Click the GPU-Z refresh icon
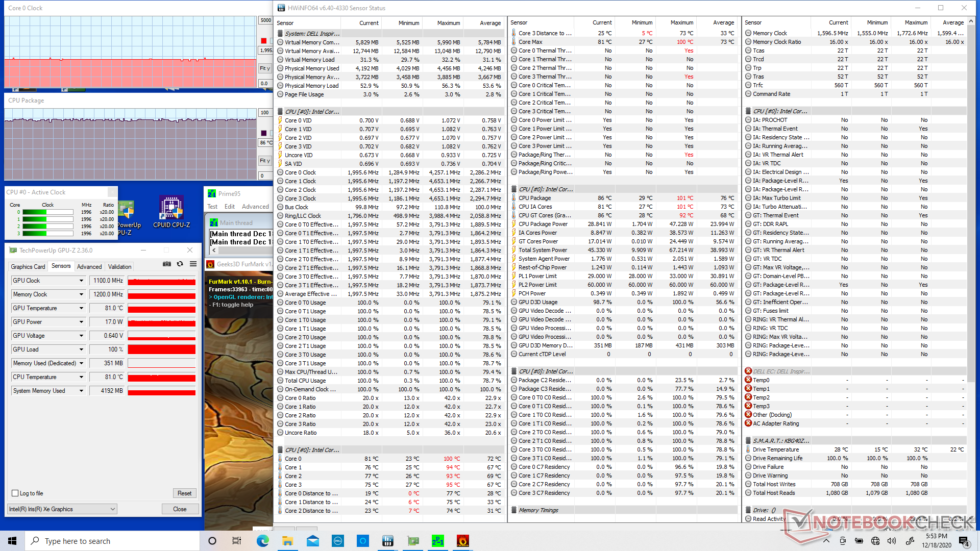The height and width of the screenshot is (551, 980). pos(180,264)
